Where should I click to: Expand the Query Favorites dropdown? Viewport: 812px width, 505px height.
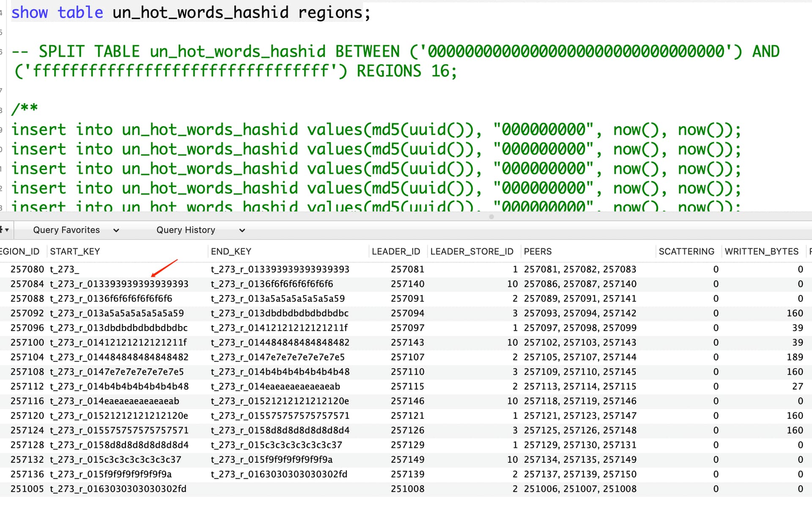point(66,230)
